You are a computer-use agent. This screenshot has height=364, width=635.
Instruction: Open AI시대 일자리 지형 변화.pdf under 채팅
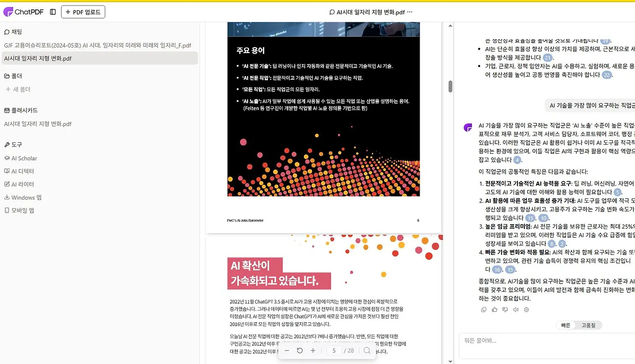[99, 58]
